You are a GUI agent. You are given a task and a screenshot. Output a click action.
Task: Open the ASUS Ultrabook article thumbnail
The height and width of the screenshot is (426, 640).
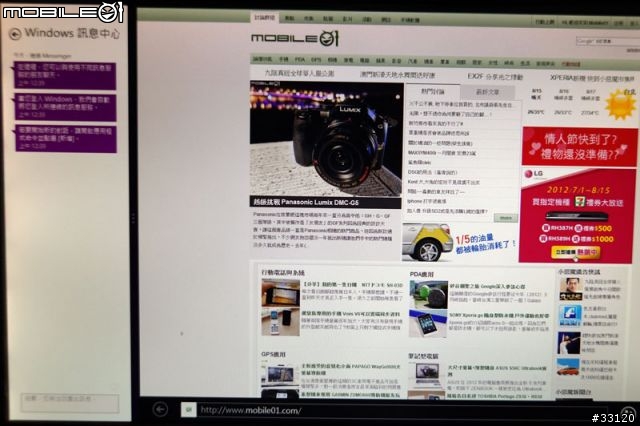[x=427, y=375]
